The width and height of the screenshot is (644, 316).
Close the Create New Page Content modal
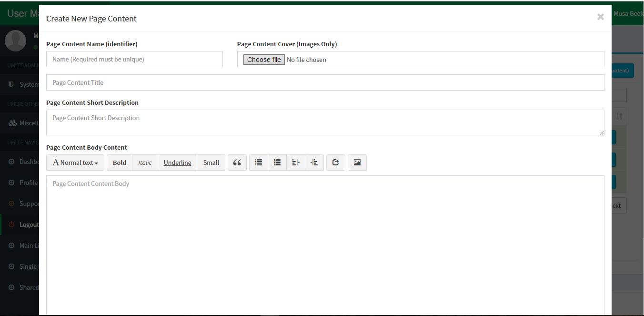(600, 17)
